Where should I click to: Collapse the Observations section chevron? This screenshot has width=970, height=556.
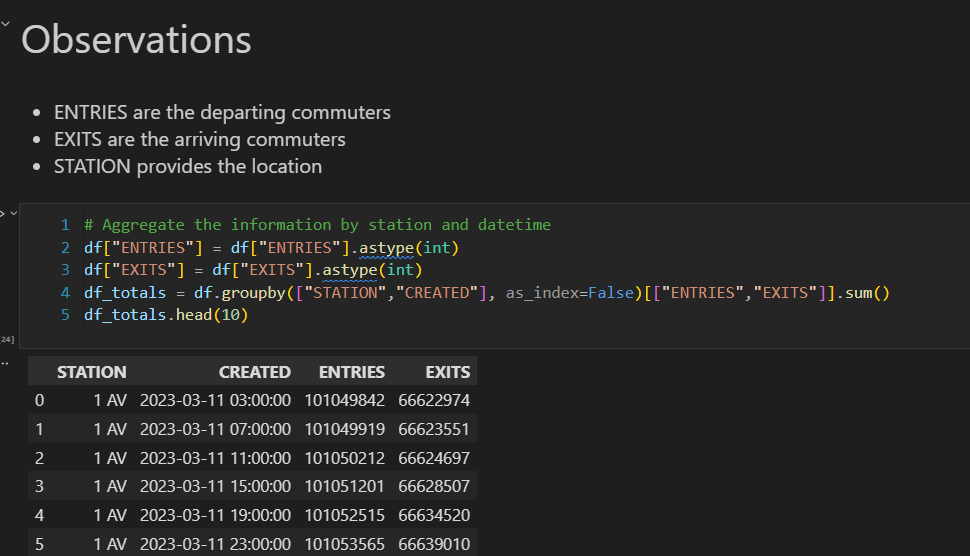pos(6,22)
